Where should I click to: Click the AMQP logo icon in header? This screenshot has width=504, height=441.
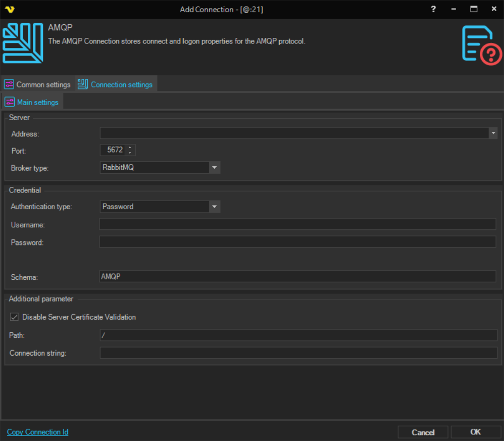(23, 43)
